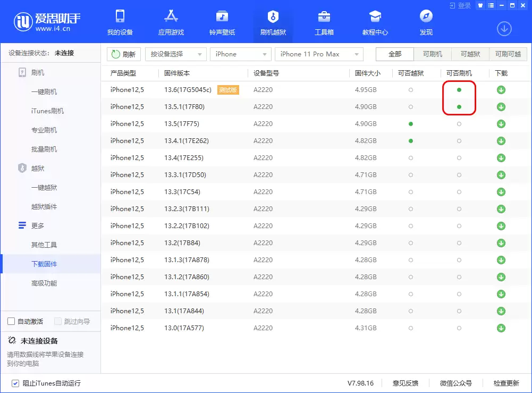Image resolution: width=532 pixels, height=393 pixels.
Task: Expand the iPhone 11 Pro Max dropdown
Action: pos(319,54)
